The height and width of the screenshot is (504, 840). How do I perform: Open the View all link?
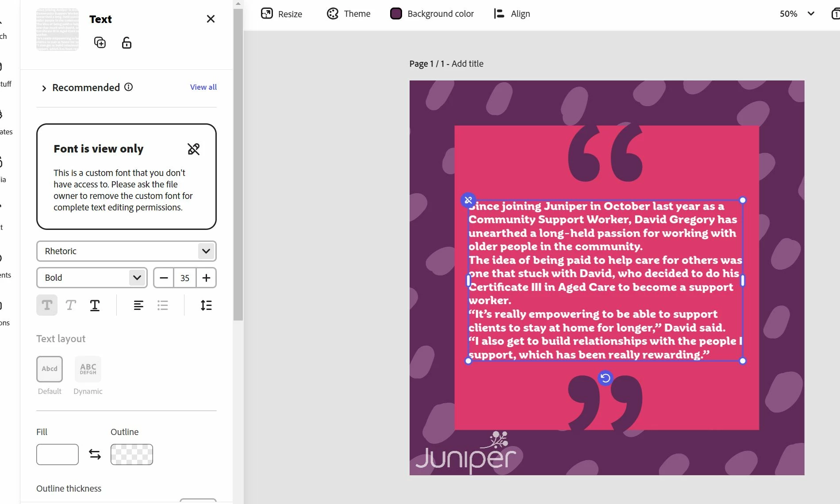(203, 87)
